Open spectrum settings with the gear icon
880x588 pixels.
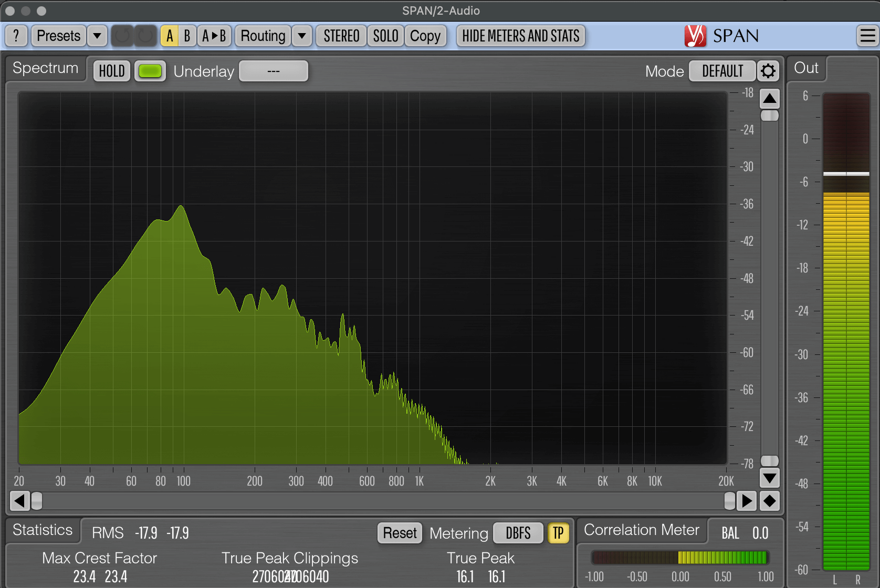click(x=768, y=71)
